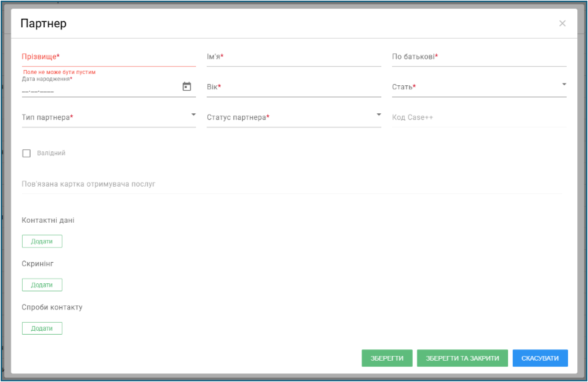Click the Дата народження date field
The width and height of the screenshot is (588, 382).
pos(101,90)
